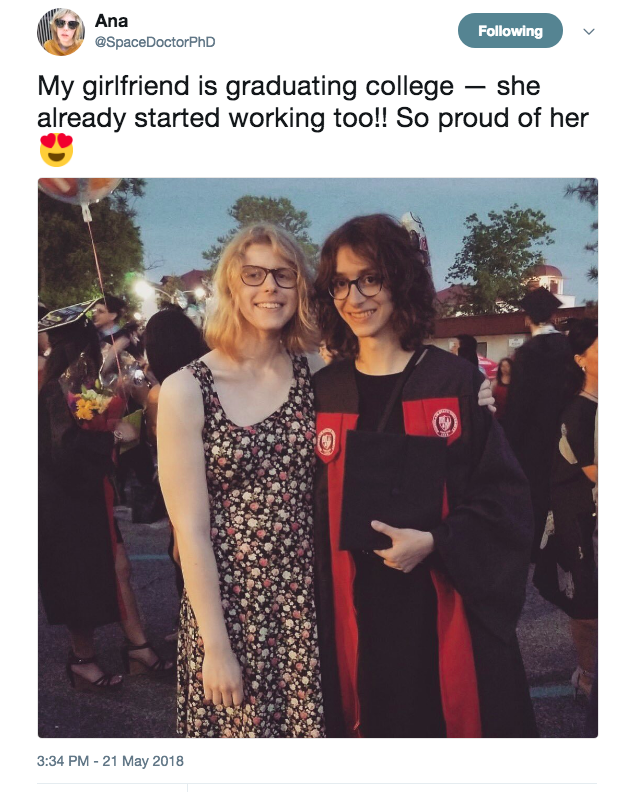Screen dimensions: 634x792
Task: Open Ana's profile avatar picture
Action: point(61,31)
